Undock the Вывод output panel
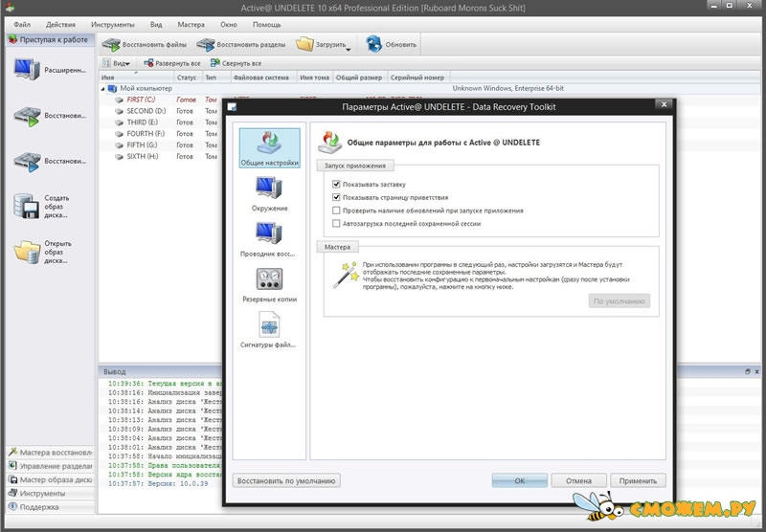This screenshot has height=532, width=766. click(x=748, y=371)
